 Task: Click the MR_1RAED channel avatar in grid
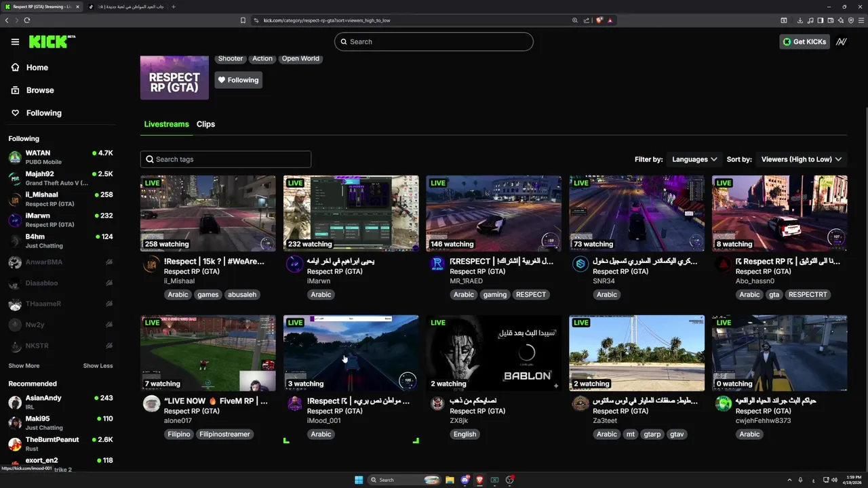[x=437, y=265]
